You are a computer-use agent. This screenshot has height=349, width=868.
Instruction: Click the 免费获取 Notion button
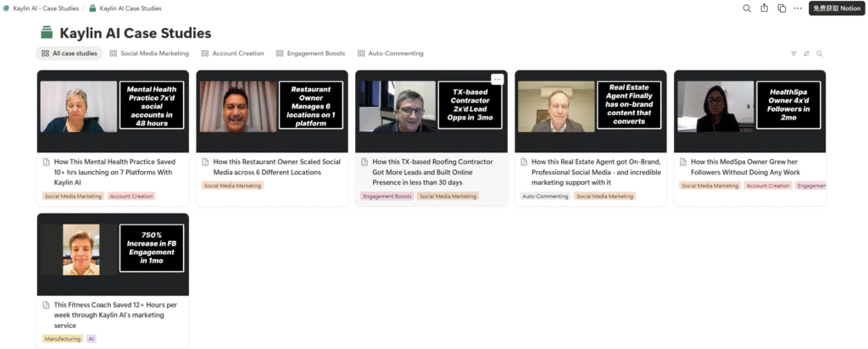pyautogui.click(x=837, y=8)
